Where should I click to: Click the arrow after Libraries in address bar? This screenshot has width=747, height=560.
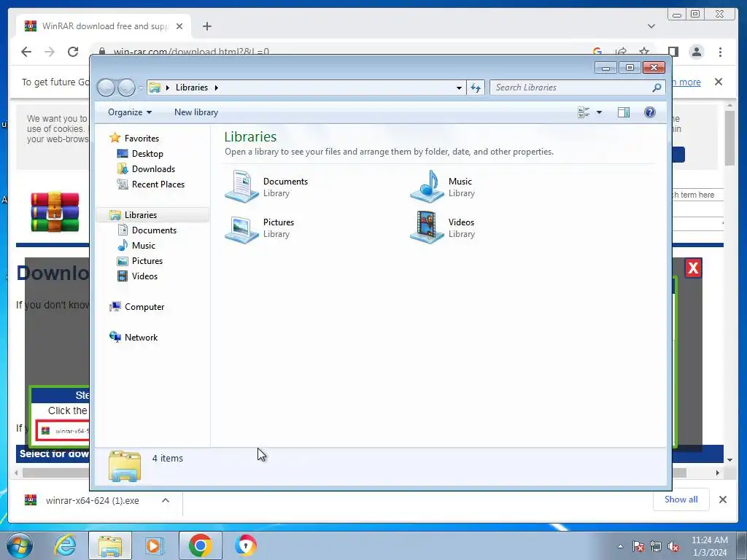[x=216, y=87]
